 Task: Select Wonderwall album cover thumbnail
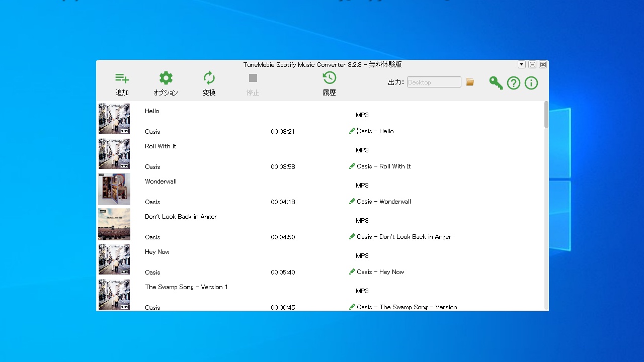(x=114, y=189)
